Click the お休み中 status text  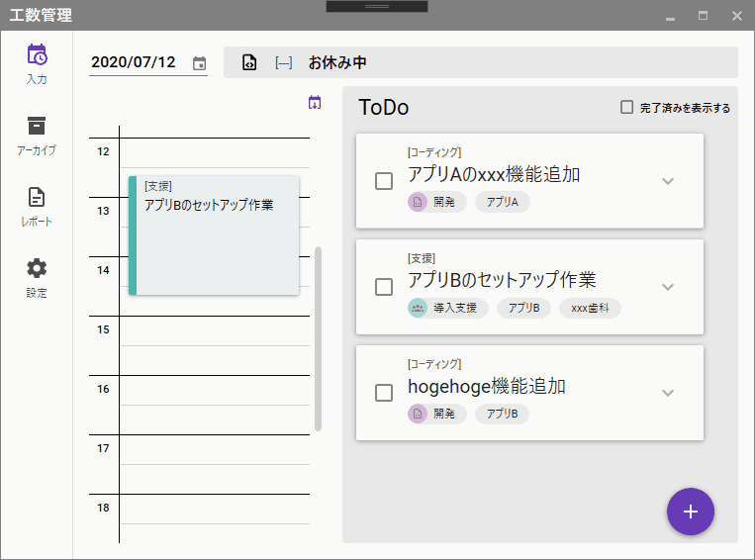pos(337,62)
